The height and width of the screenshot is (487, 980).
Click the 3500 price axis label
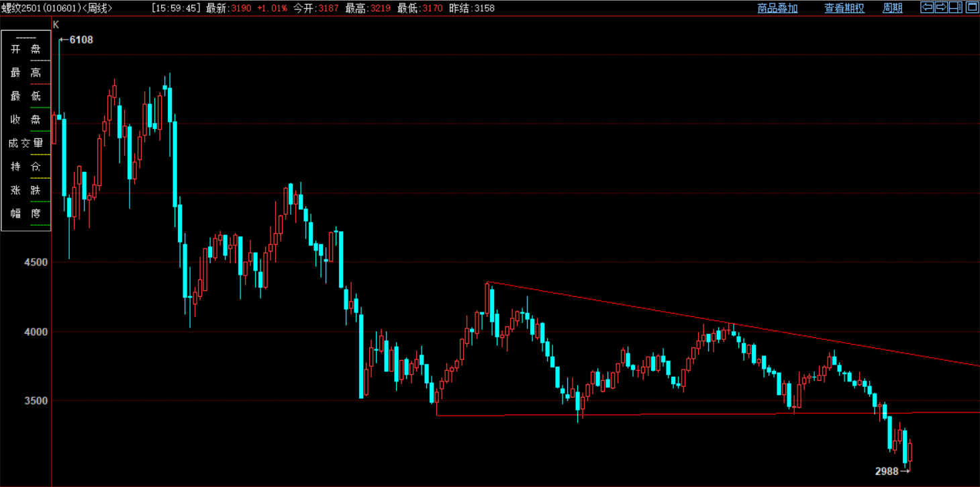pyautogui.click(x=35, y=401)
